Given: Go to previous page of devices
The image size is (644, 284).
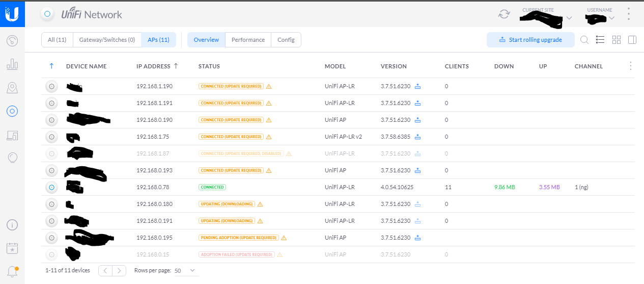Looking at the screenshot, I should pos(105,271).
